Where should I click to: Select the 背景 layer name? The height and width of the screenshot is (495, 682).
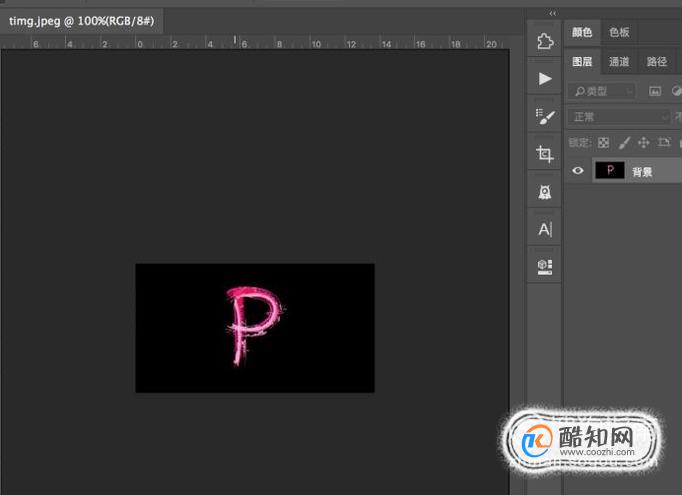(642, 172)
